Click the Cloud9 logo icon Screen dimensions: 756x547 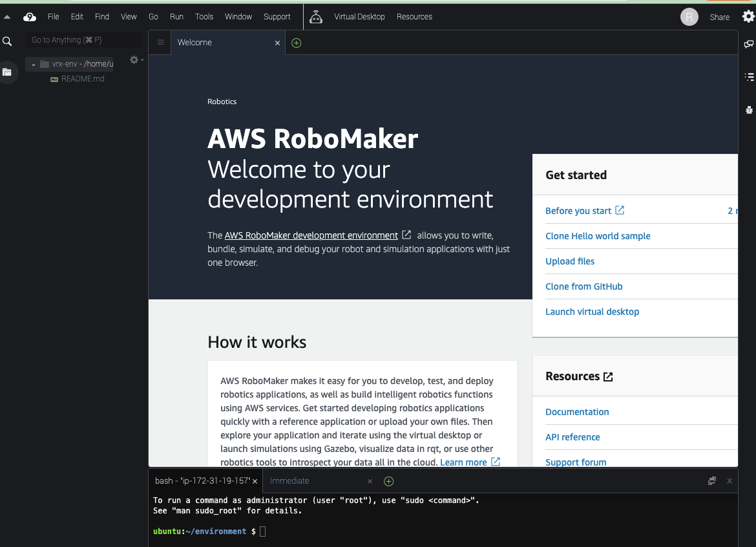[x=30, y=17]
